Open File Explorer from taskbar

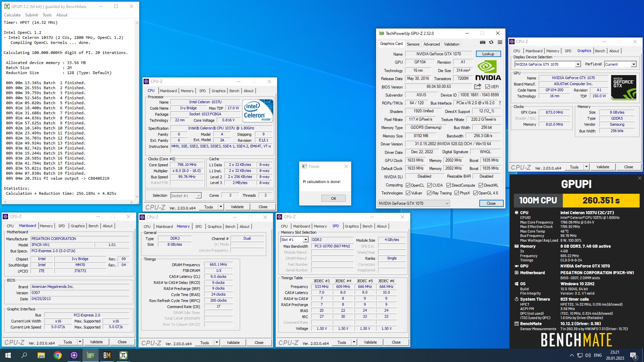(41, 355)
